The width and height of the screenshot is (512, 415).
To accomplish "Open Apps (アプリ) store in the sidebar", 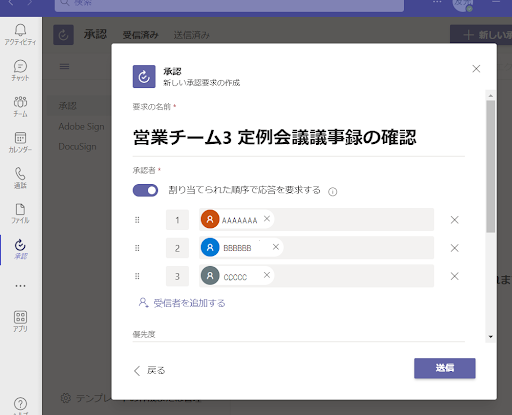I will [20, 321].
